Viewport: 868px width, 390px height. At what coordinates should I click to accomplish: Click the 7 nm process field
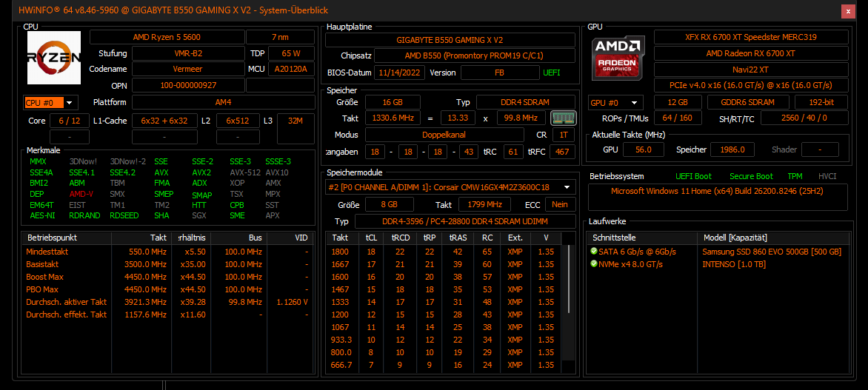(x=280, y=37)
